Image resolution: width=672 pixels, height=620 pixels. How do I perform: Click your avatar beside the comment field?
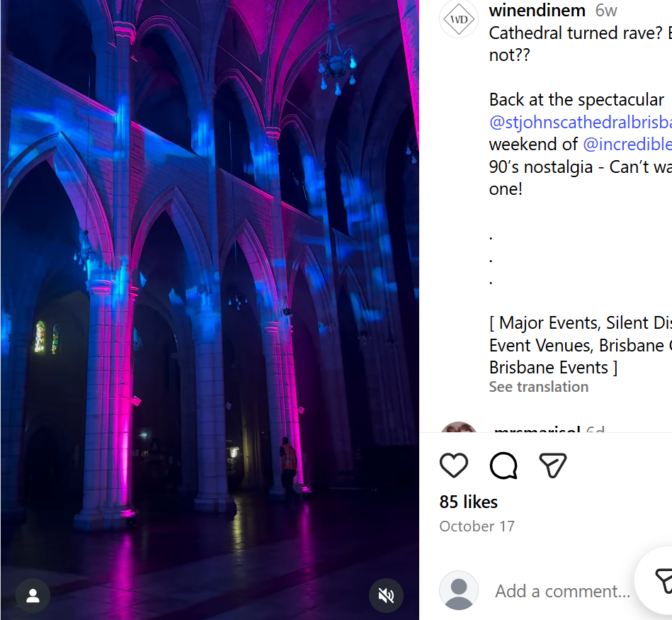tap(459, 590)
